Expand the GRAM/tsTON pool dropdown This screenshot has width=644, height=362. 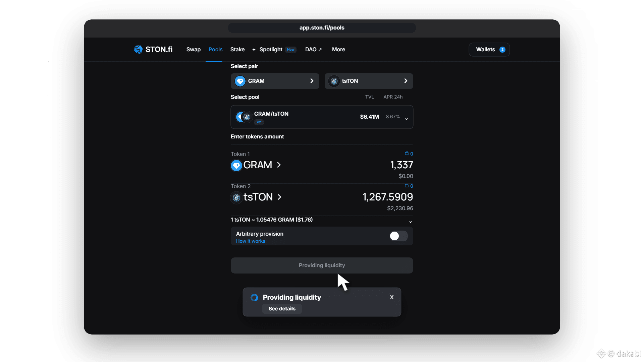(406, 119)
